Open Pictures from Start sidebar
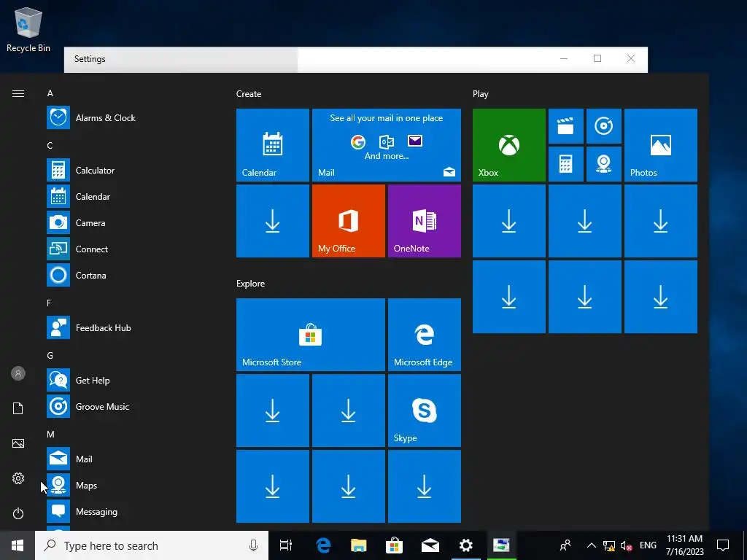The width and height of the screenshot is (747, 560). click(18, 443)
